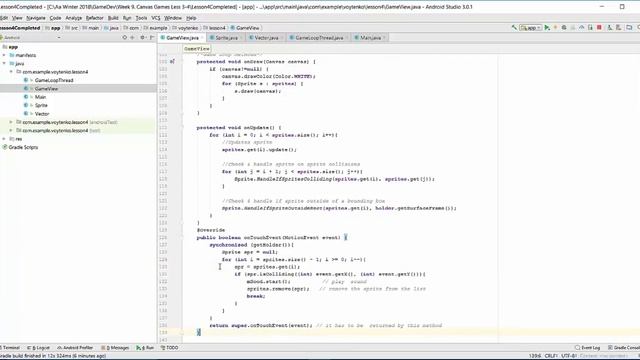Open the Navigate menu
The height and width of the screenshot is (360, 640).
tap(36, 18)
